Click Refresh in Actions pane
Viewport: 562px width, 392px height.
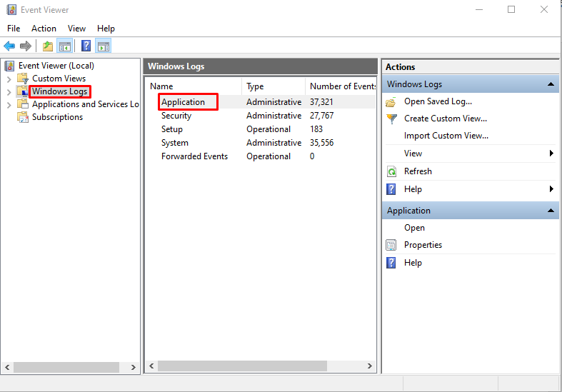418,171
